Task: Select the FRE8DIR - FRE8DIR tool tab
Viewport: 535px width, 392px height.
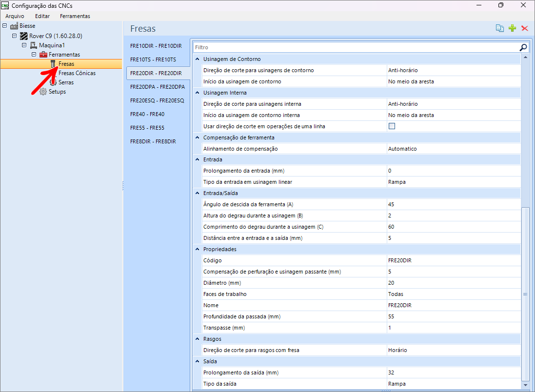Action: click(153, 141)
